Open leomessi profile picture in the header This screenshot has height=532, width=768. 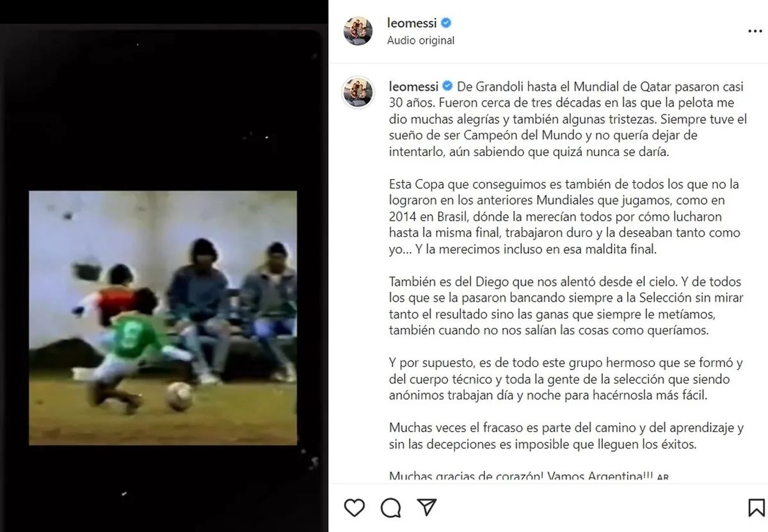(x=358, y=31)
